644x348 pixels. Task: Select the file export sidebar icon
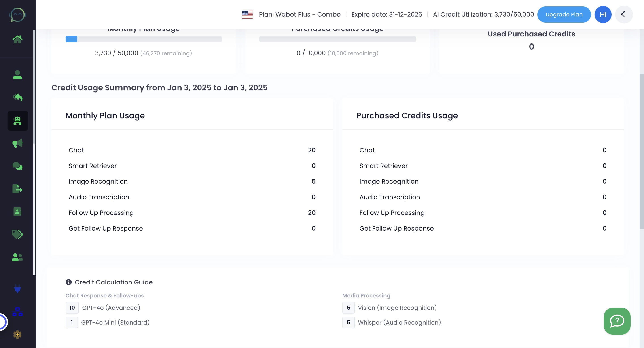coord(17,189)
